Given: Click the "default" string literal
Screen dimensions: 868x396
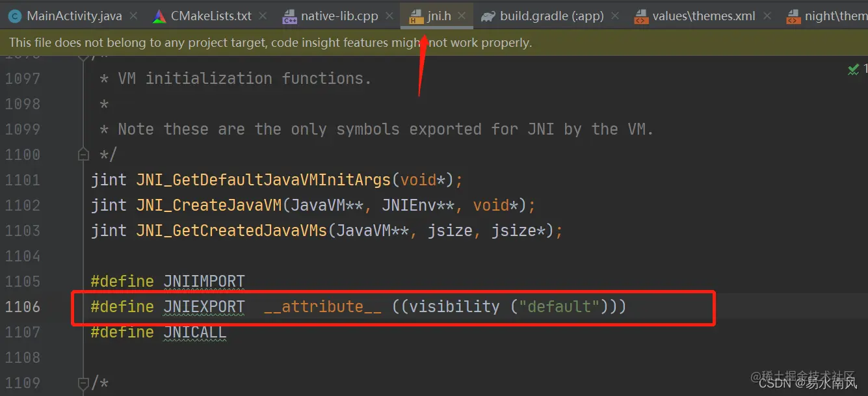Looking at the screenshot, I should 559,307.
